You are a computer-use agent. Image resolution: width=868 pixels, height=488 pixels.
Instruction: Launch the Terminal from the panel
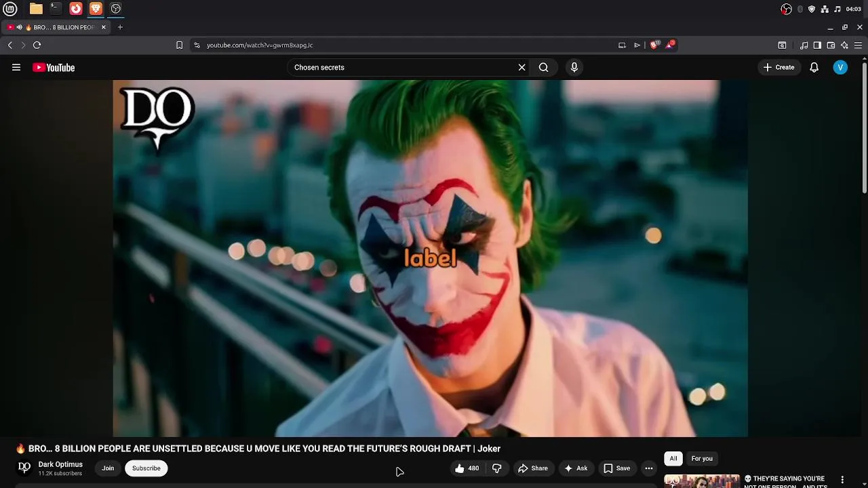click(56, 9)
